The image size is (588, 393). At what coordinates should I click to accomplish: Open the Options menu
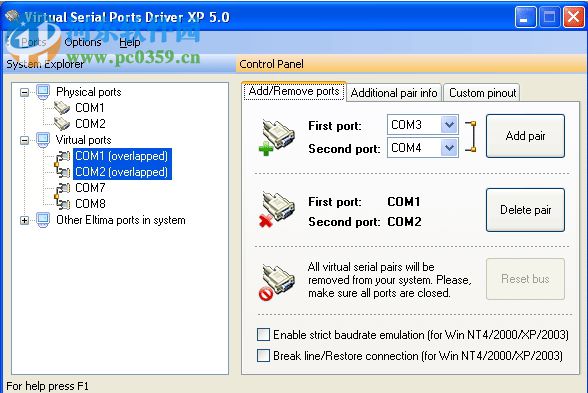click(83, 42)
